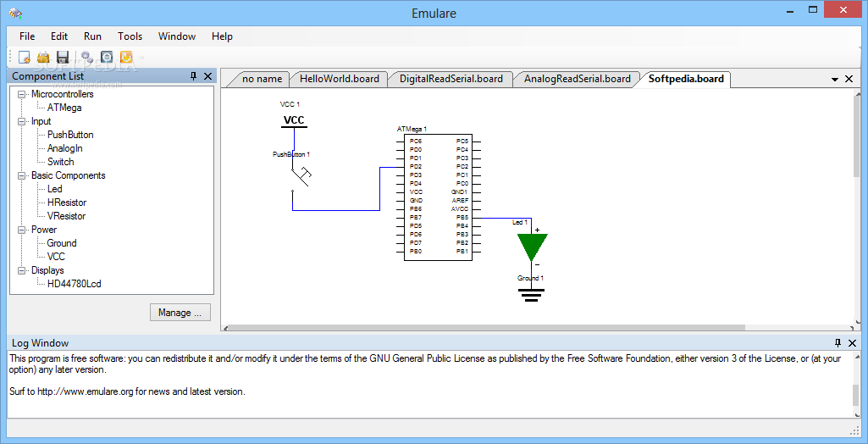Collapse the Basic Components tree node
Screen dimensions: 868x444
(x=21, y=176)
